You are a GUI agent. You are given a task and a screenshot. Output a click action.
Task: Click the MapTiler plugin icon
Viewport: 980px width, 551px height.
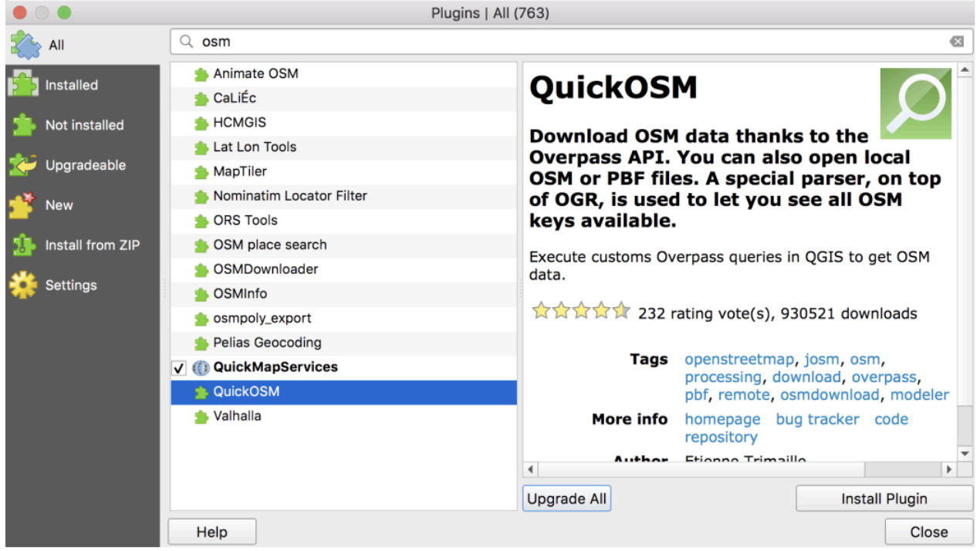201,172
